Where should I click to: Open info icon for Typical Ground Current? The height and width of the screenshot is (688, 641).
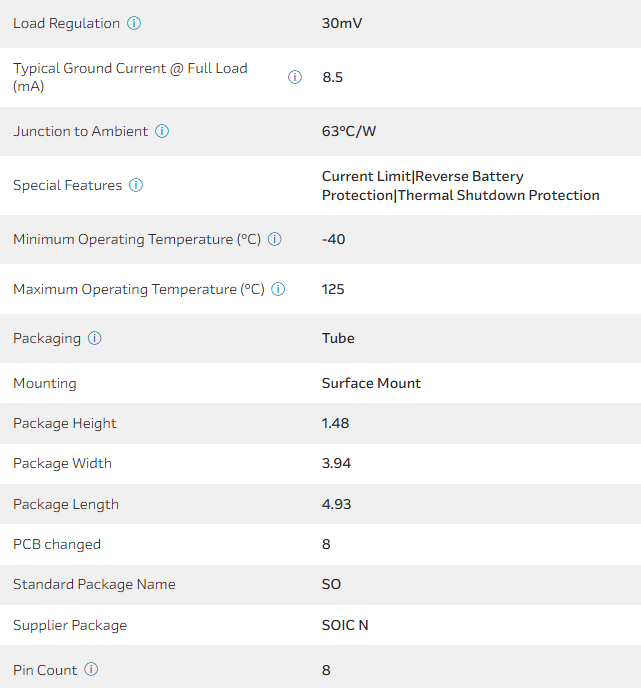point(295,77)
